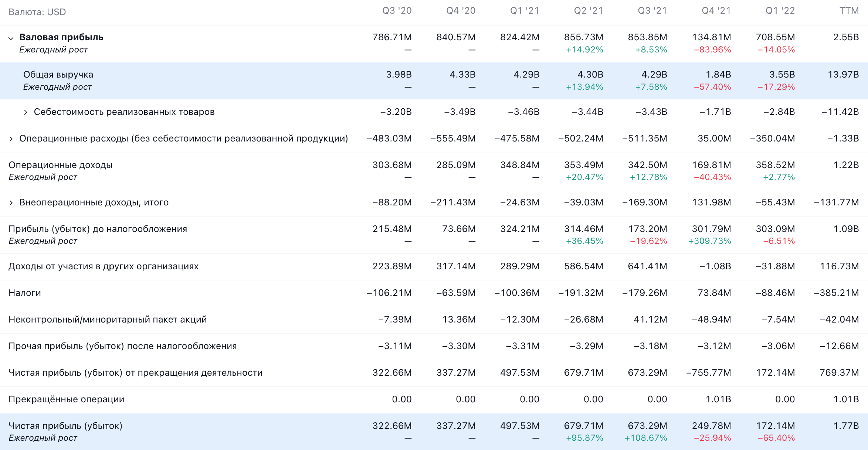Click other after-tax income value −3.11M
The width and height of the screenshot is (868, 450).
(395, 346)
